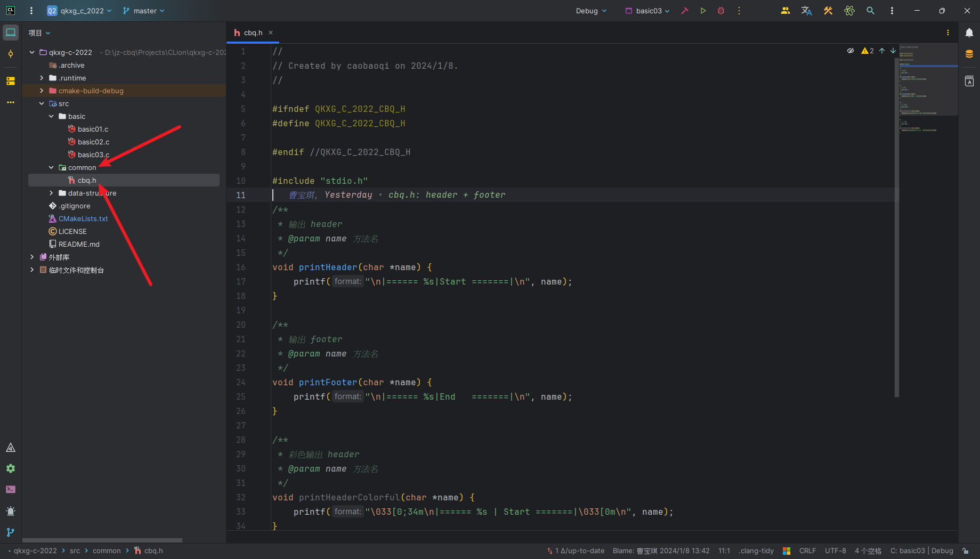Run basic03 with the green play icon
This screenshot has width=980, height=559.
pos(703,11)
